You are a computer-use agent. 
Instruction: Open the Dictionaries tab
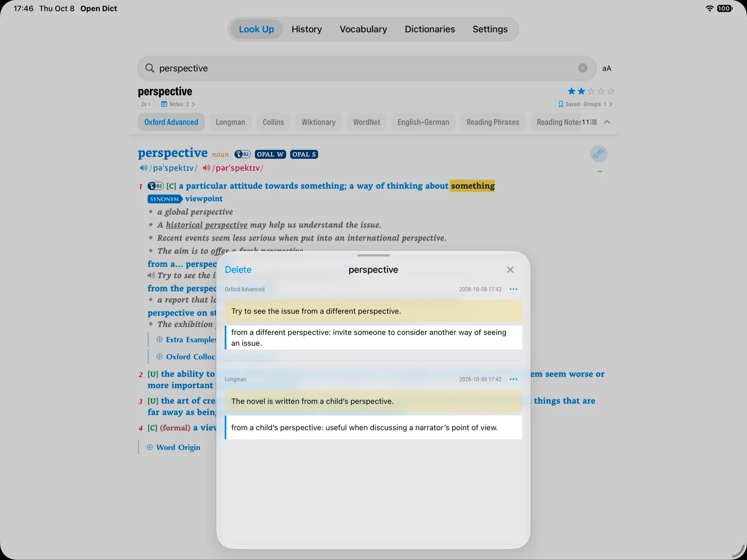click(x=430, y=29)
